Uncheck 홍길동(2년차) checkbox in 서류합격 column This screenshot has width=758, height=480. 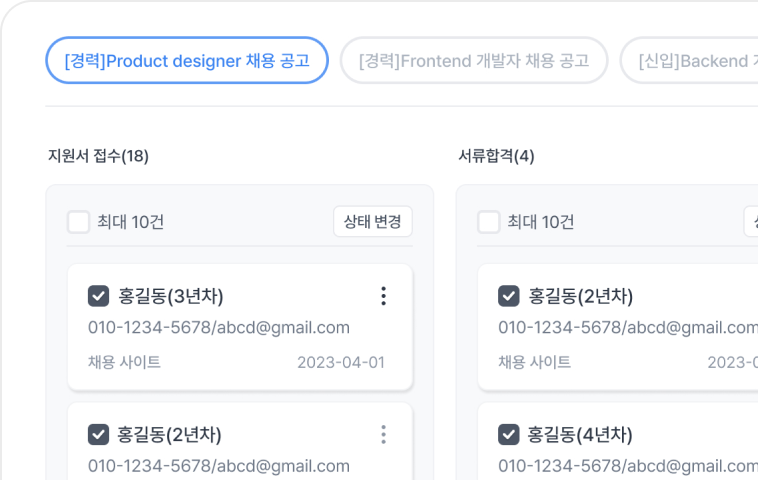(509, 296)
